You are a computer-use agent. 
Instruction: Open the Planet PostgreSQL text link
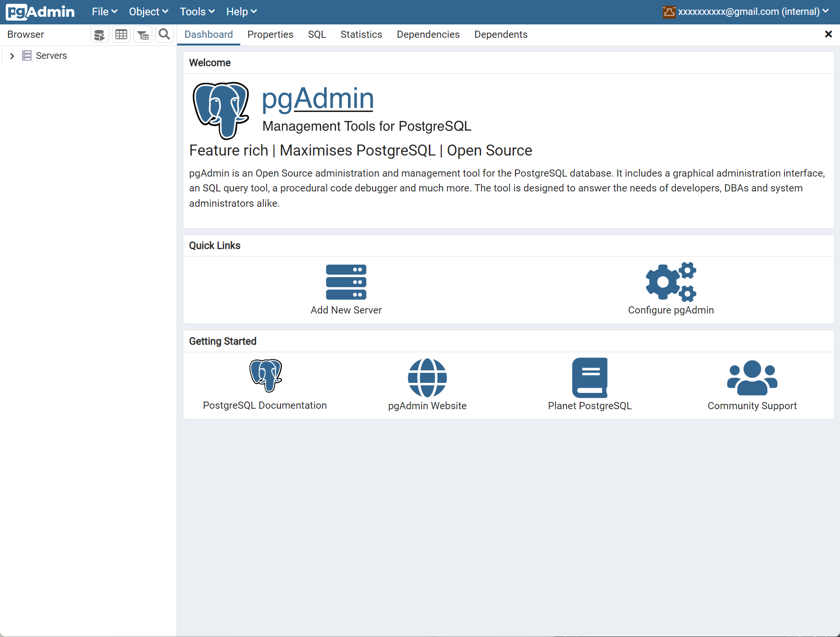[x=590, y=406]
